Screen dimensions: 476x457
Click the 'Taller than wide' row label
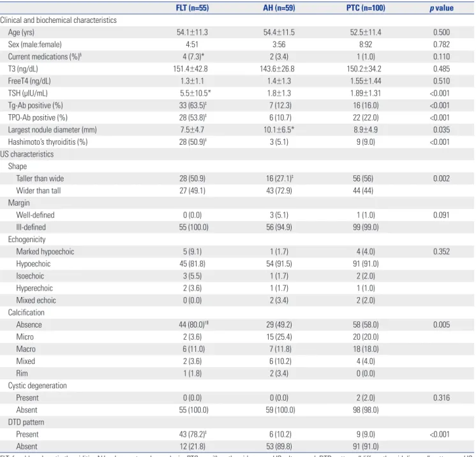[40, 178]
